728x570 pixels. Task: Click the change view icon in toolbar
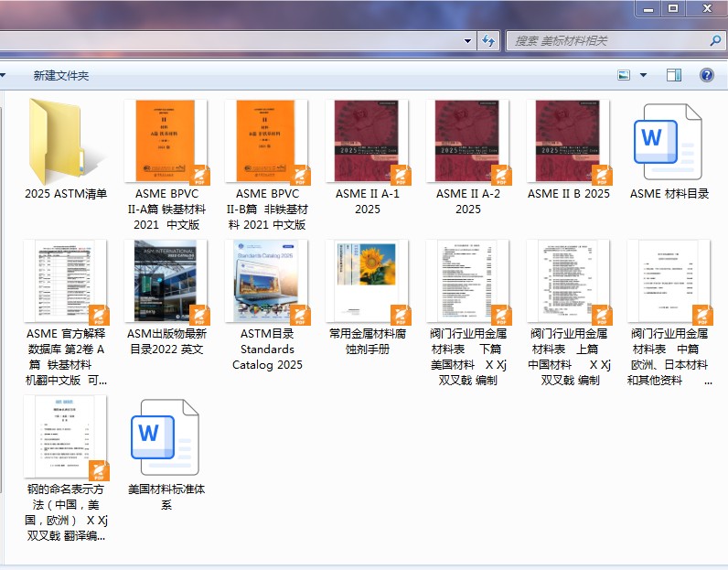(x=624, y=75)
